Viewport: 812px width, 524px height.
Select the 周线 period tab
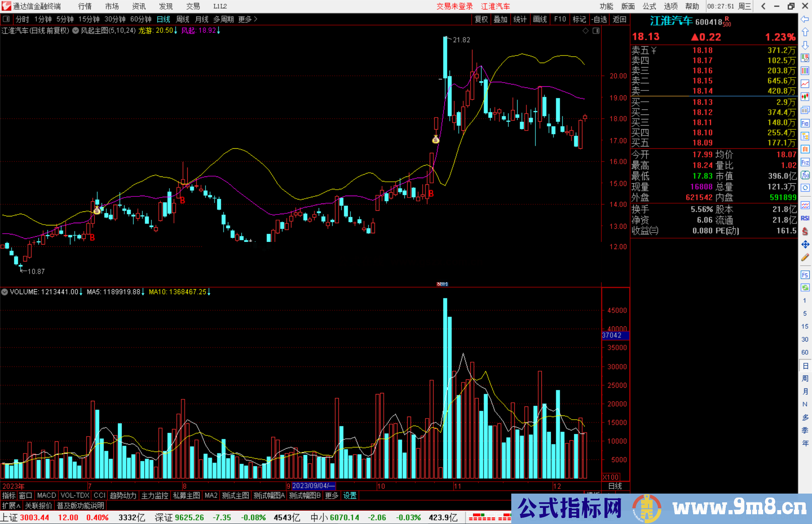coord(183,19)
